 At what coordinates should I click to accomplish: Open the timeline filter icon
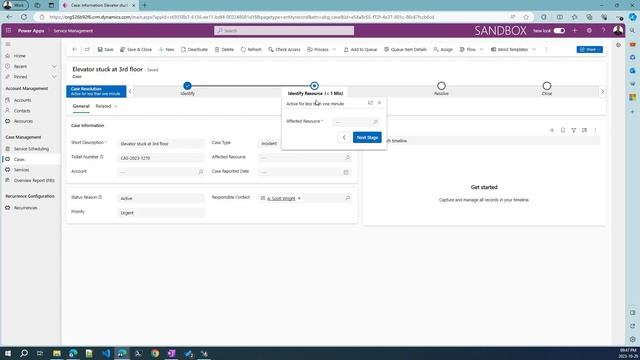click(573, 130)
